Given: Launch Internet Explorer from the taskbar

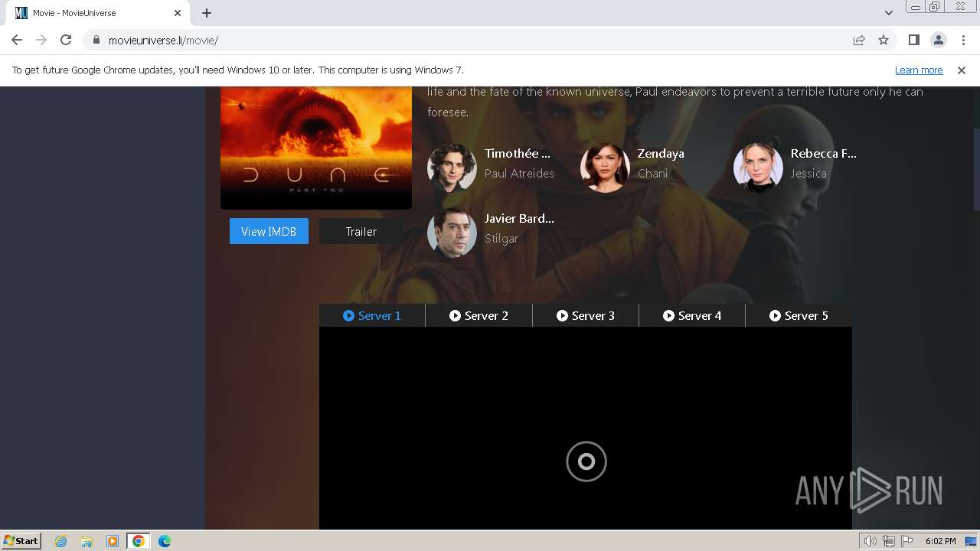Looking at the screenshot, I should pyautogui.click(x=61, y=541).
